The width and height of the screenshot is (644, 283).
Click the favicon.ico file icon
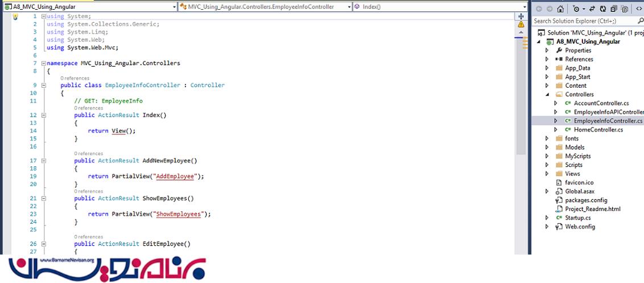tap(559, 182)
